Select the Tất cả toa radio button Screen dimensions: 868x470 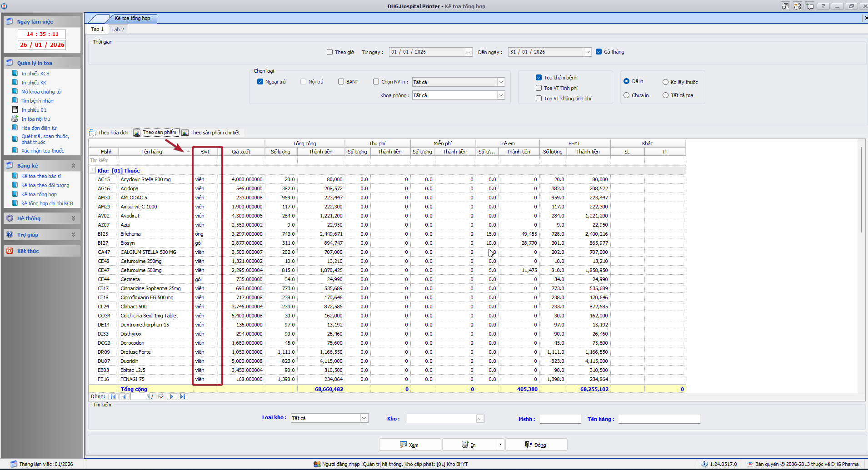[x=666, y=95]
